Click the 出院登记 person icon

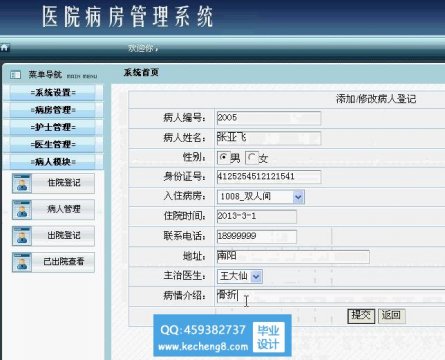point(22,236)
